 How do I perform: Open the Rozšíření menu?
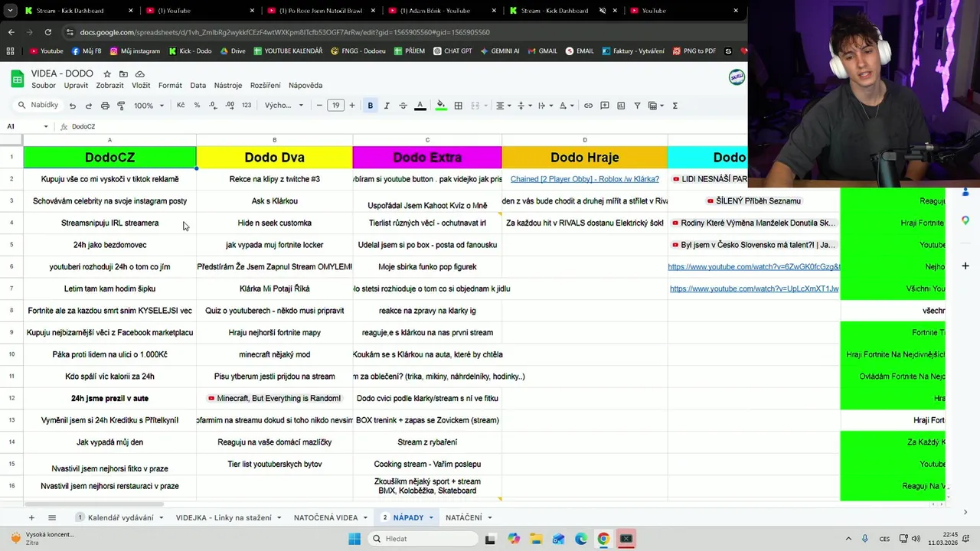pyautogui.click(x=265, y=86)
